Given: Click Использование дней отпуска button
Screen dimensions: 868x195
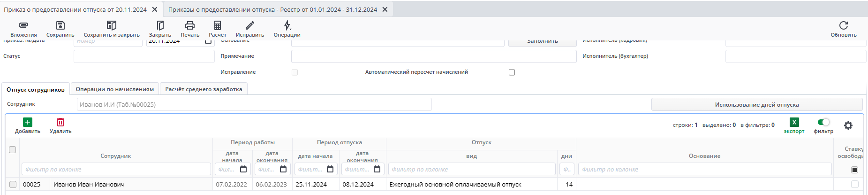Looking at the screenshot, I should click(757, 104).
